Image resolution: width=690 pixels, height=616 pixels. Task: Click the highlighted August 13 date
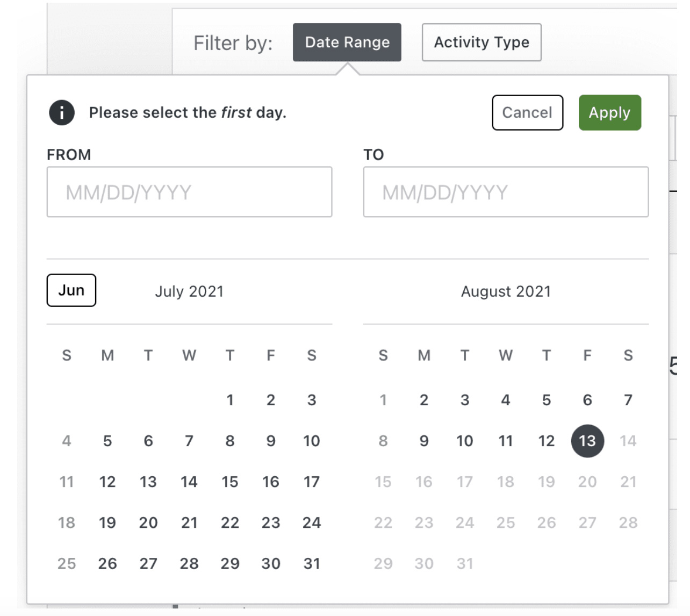pyautogui.click(x=587, y=440)
